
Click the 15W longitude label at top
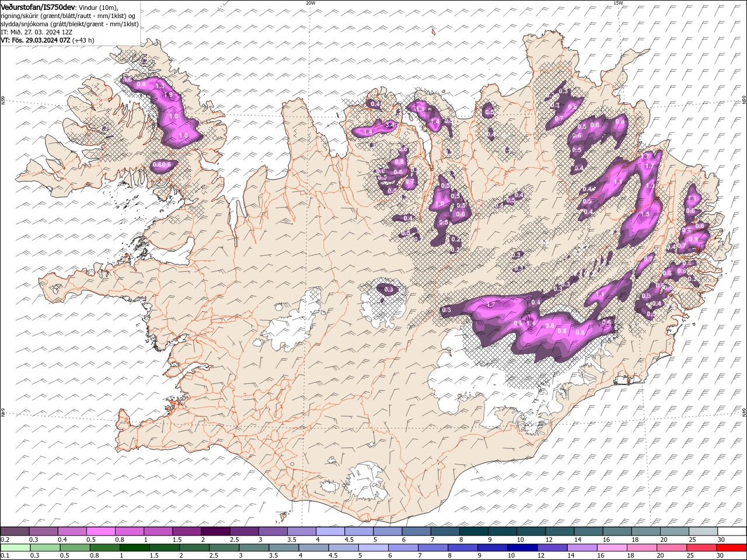point(618,3)
